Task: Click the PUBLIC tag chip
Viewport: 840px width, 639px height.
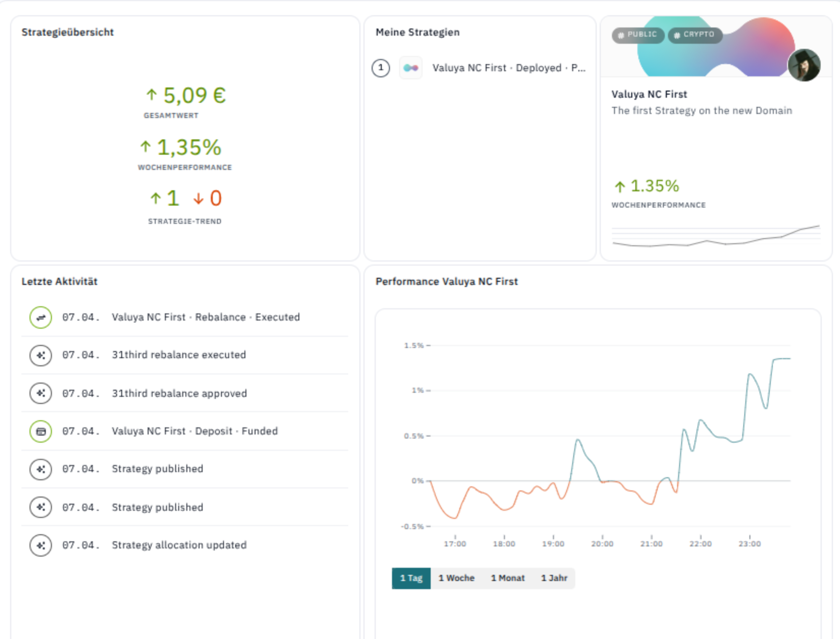Action: (638, 35)
